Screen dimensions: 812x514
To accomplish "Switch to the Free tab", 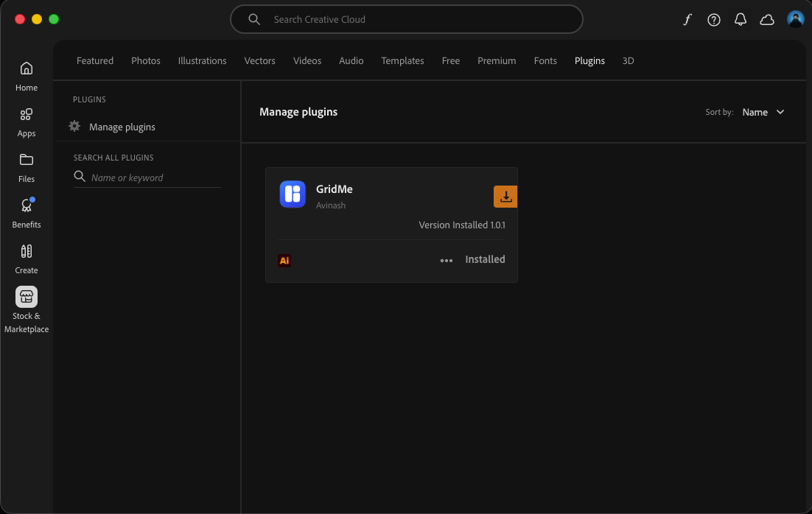I will 450,60.
